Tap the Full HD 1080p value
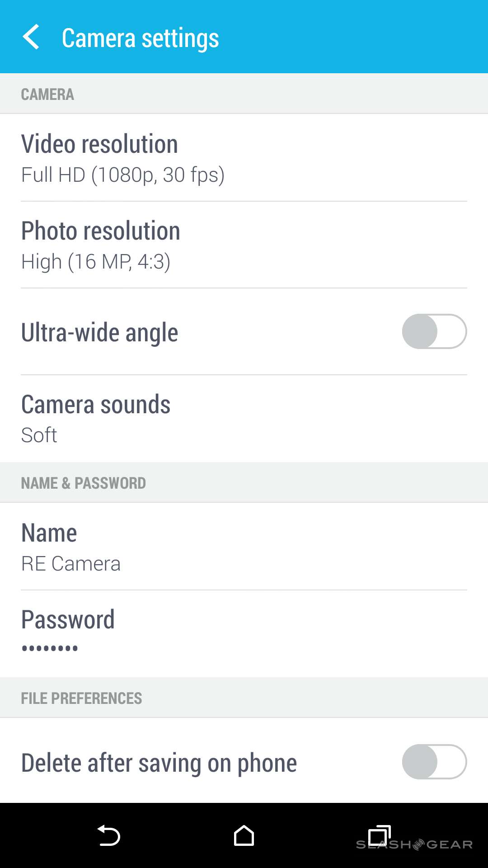 123,175
